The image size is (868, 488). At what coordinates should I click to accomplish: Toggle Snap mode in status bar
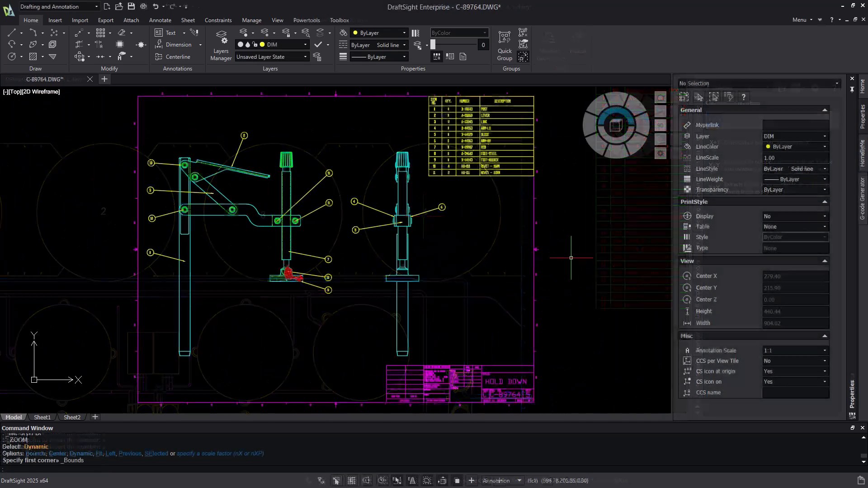336,480
